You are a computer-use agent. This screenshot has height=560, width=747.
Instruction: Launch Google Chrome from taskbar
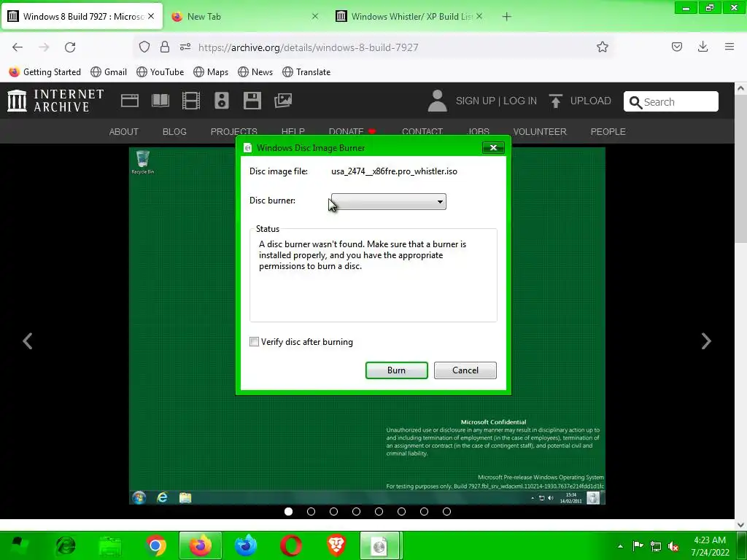click(155, 545)
